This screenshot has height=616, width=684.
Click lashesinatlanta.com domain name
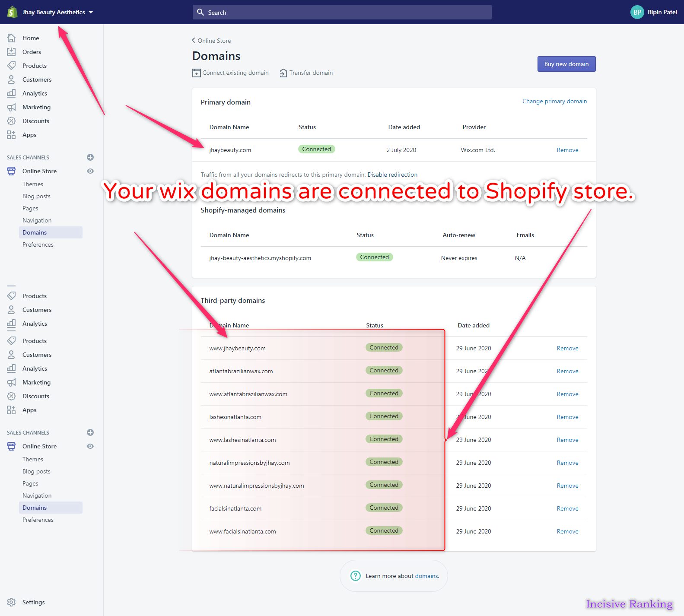point(235,417)
